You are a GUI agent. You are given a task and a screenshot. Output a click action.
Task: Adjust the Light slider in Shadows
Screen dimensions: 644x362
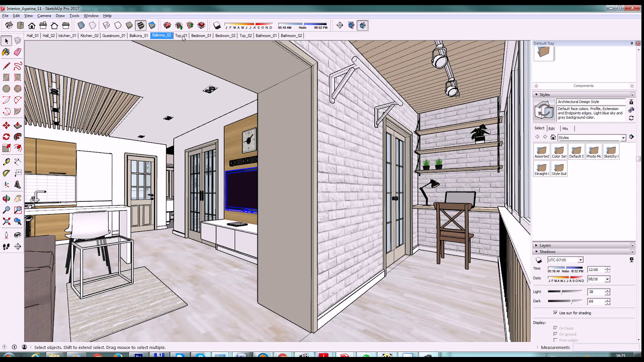tap(561, 292)
